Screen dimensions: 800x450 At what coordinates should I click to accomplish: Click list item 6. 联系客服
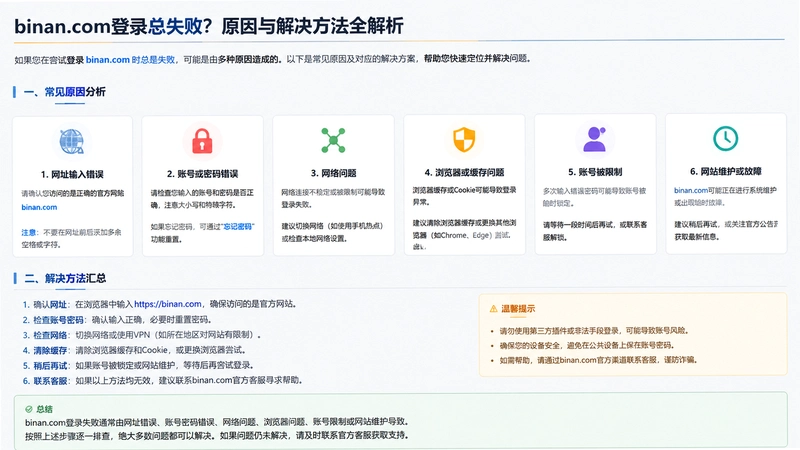162,381
